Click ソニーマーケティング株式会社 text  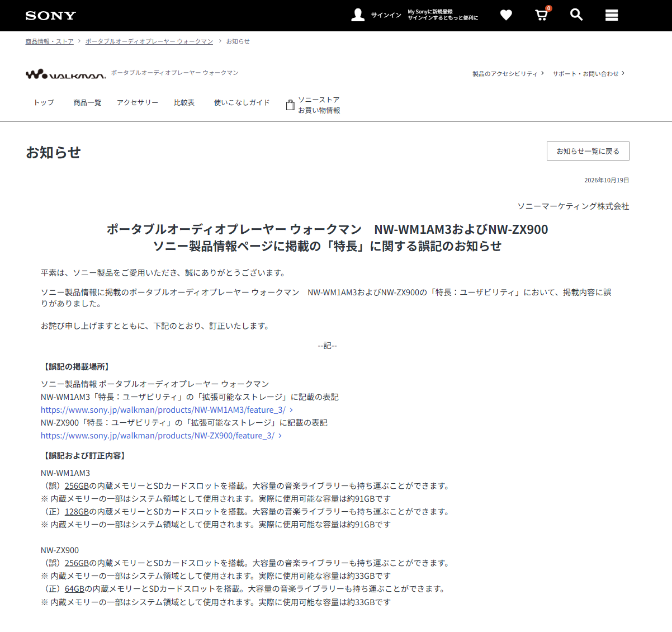pos(573,206)
